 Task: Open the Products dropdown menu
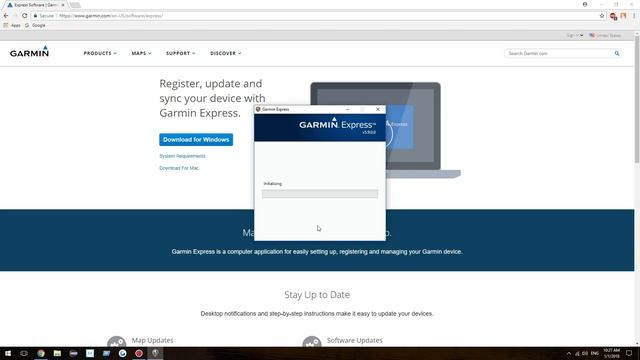click(100, 53)
